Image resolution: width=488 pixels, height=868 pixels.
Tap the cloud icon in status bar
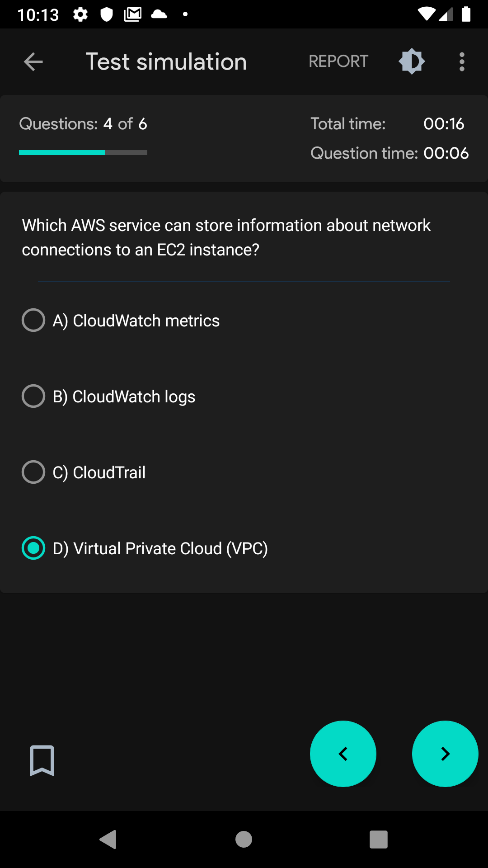159,14
